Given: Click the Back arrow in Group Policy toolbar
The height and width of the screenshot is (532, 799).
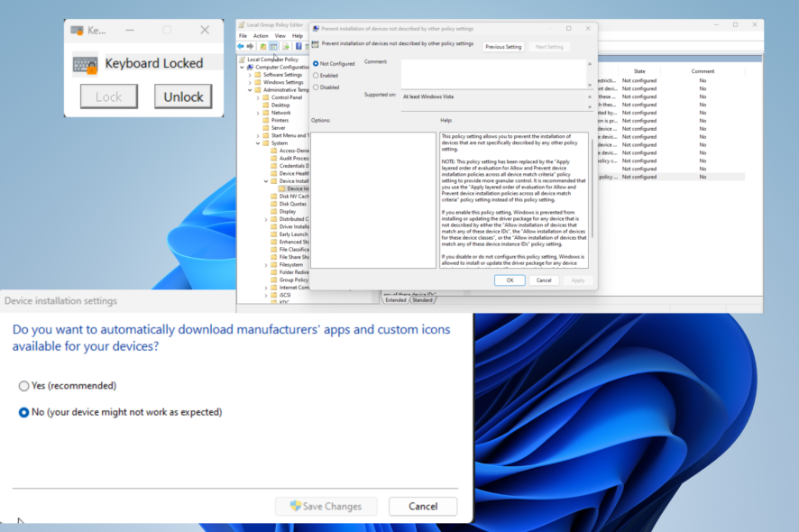Looking at the screenshot, I should pyautogui.click(x=241, y=46).
